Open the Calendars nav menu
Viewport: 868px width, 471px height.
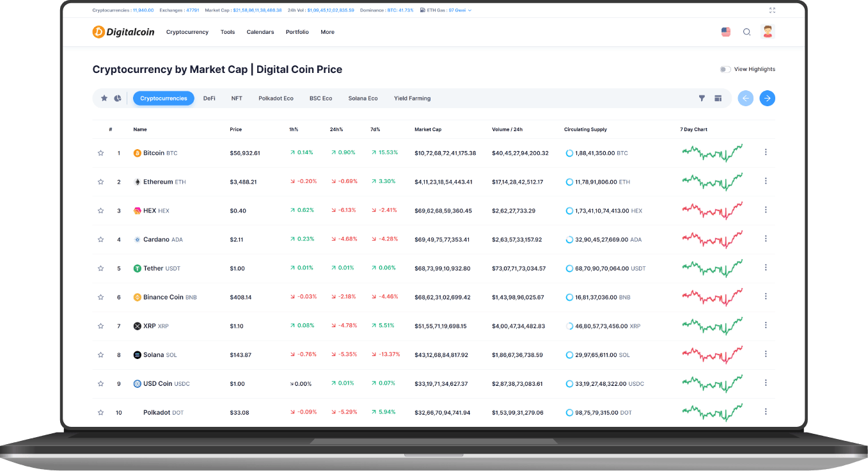pyautogui.click(x=260, y=32)
